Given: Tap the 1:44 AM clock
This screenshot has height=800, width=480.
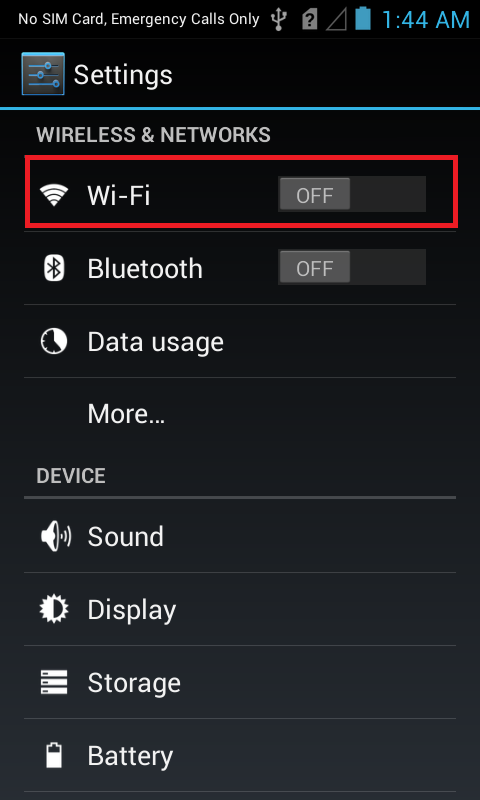Looking at the screenshot, I should pyautogui.click(x=425, y=20).
